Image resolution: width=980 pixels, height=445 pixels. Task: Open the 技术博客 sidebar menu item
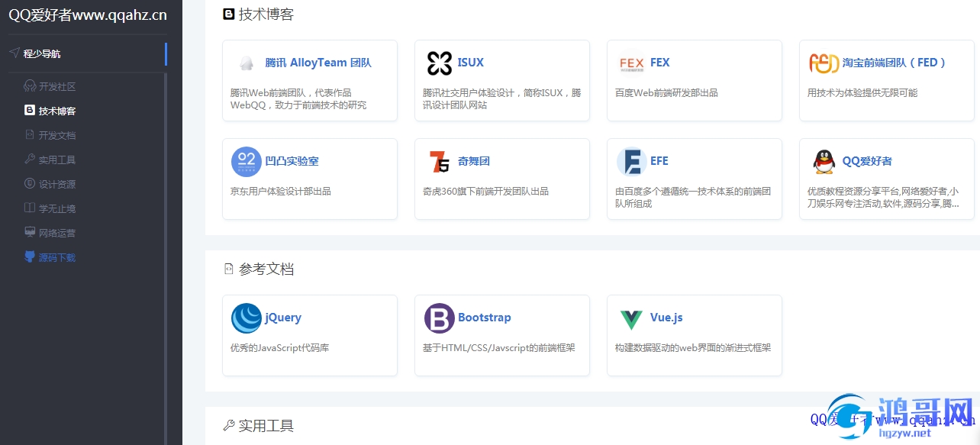click(x=57, y=111)
